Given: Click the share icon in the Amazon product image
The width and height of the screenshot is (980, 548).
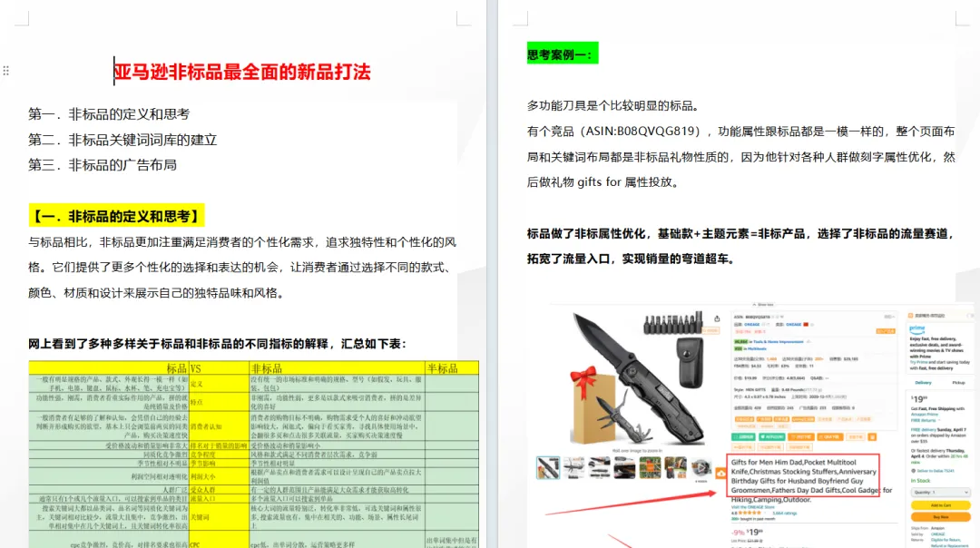Looking at the screenshot, I should 717,318.
